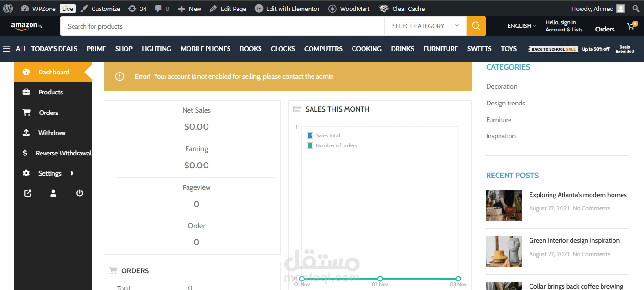
Task: Open Exploring Atlanta's modern homes post
Action: [578, 195]
